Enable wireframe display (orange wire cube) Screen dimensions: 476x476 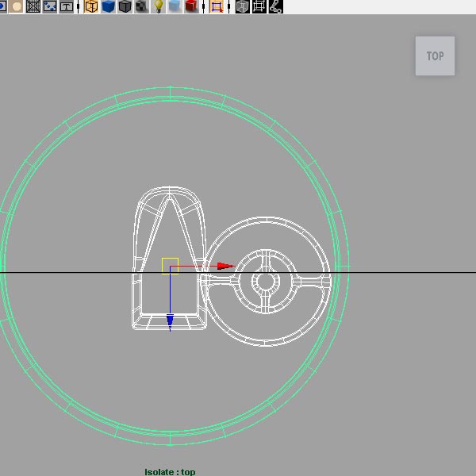coord(91,6)
